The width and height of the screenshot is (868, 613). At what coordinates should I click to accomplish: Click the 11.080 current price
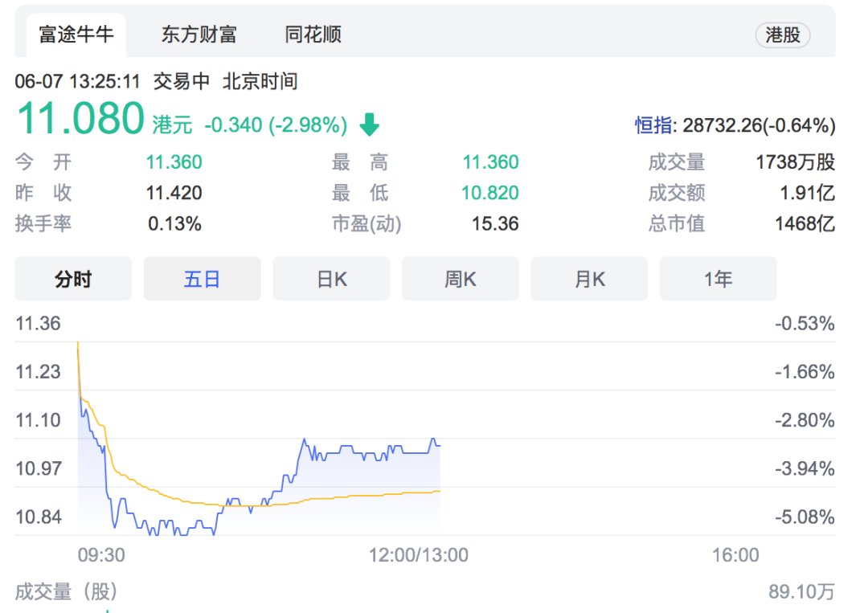80,119
